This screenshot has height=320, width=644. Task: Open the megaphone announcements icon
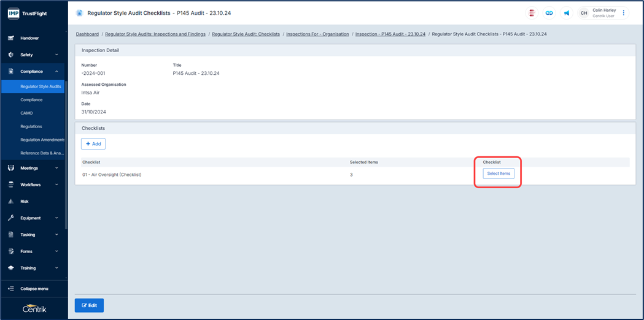[566, 13]
